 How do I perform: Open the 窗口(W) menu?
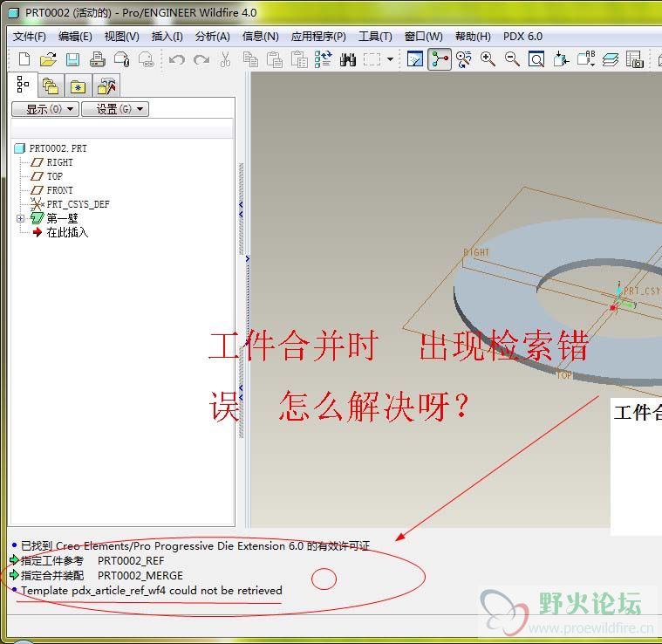(x=424, y=37)
